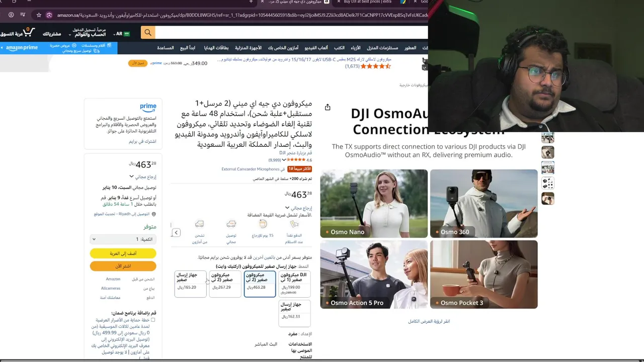Screen dimensions: 644x362
Task: Click the free delivery truck icon
Action: click(231, 224)
